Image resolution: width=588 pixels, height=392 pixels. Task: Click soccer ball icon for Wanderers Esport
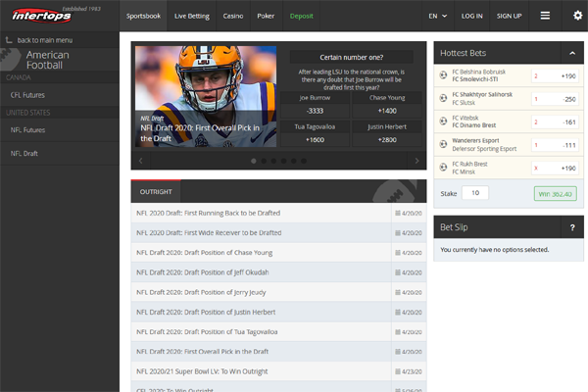coord(443,144)
